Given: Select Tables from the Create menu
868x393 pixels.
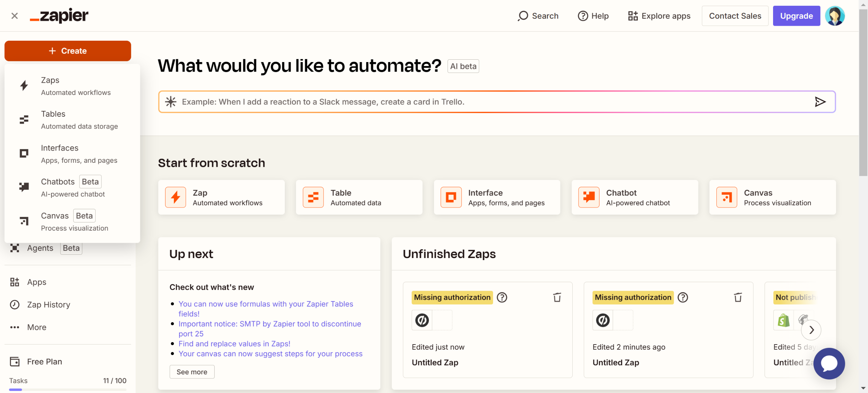Looking at the screenshot, I should click(53, 114).
